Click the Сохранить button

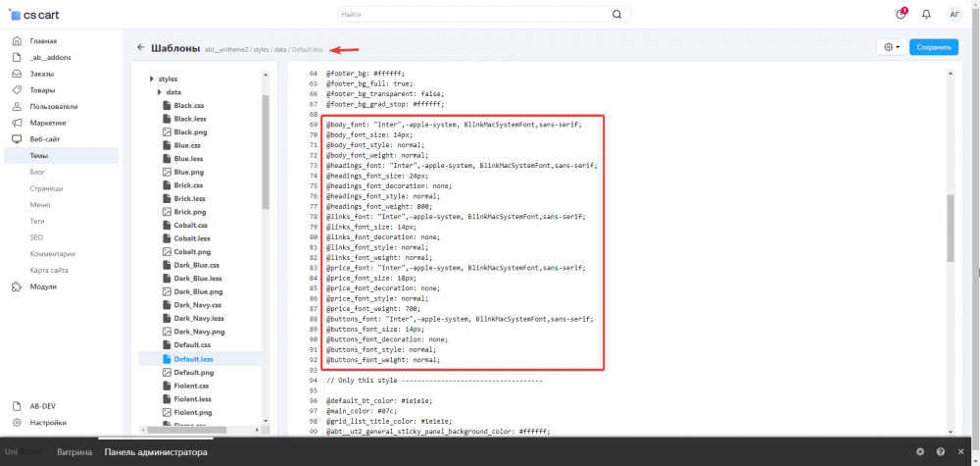pos(933,47)
